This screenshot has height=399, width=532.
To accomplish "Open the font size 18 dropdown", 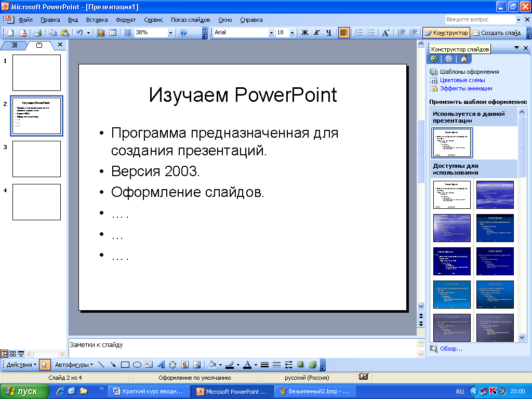I will point(292,33).
